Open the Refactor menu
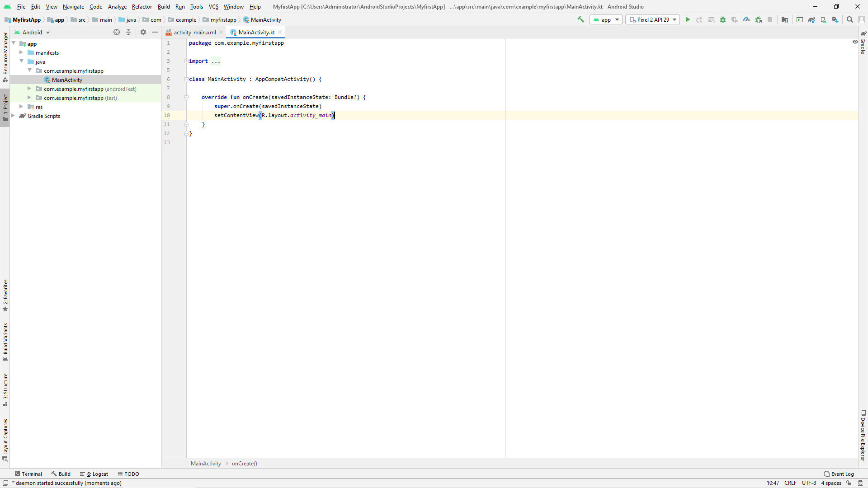 tap(142, 6)
